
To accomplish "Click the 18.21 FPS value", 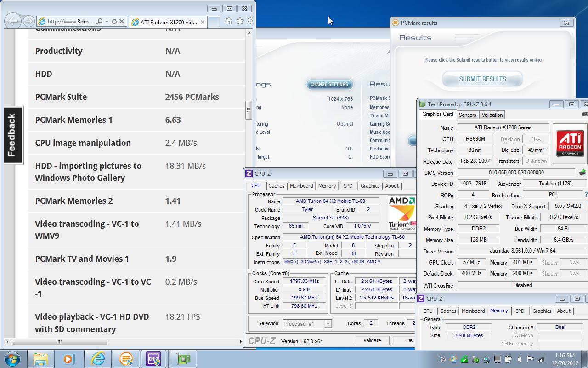I will click(x=183, y=317).
